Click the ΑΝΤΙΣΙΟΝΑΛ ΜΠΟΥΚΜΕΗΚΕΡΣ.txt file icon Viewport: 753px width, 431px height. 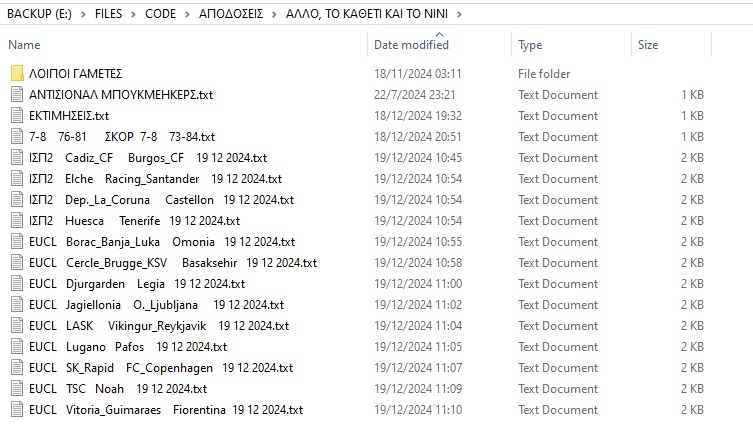pyautogui.click(x=16, y=95)
